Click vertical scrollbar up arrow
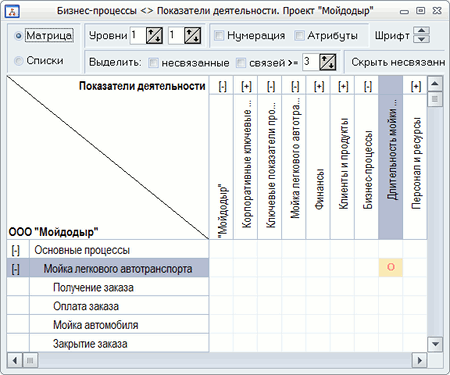The image size is (450, 375). click(x=435, y=83)
